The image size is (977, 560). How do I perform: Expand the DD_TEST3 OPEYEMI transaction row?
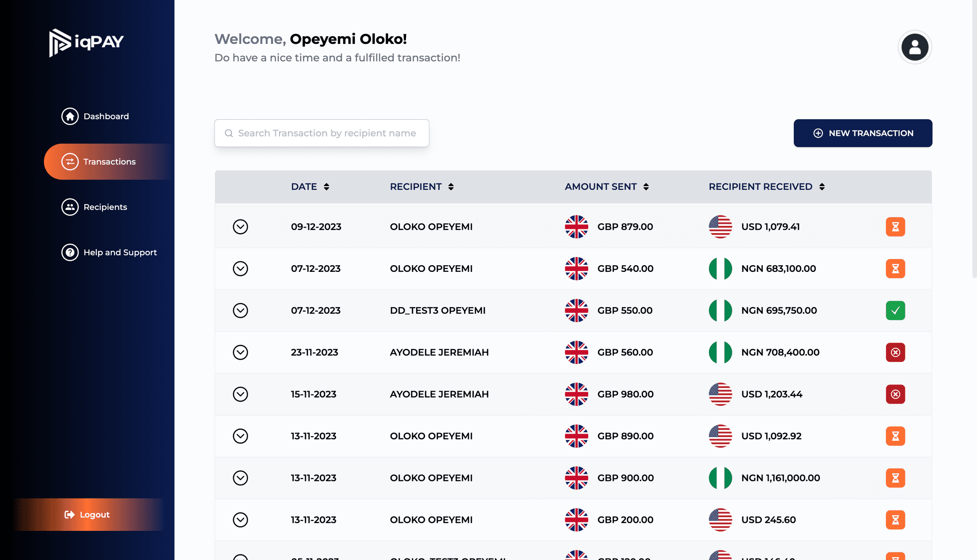pyautogui.click(x=240, y=311)
